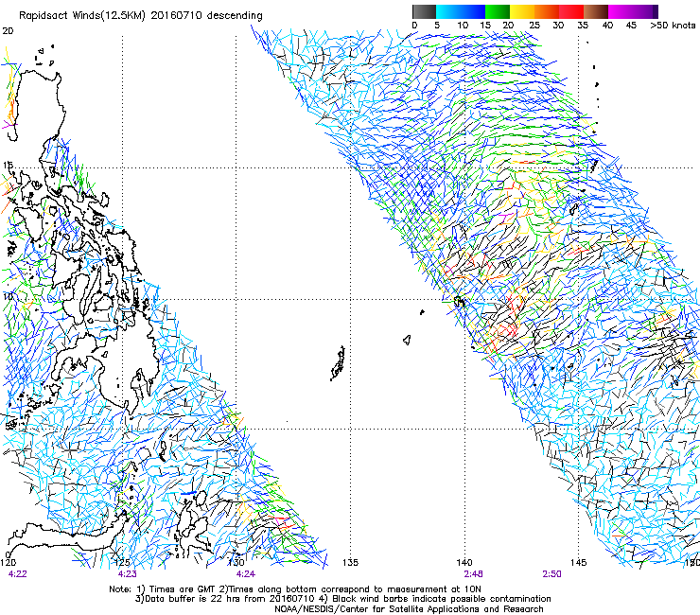The image size is (700, 615).
Task: Click the '120' longitude axis label
Action: [8, 563]
